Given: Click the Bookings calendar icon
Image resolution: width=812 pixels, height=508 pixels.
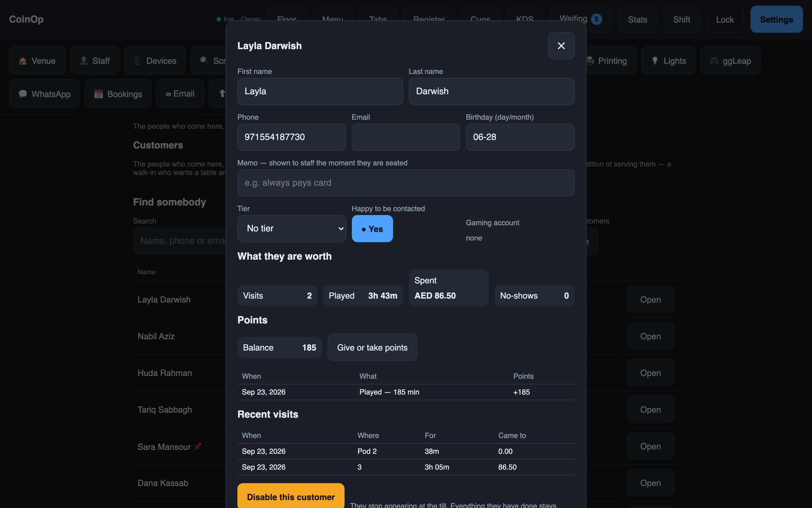Looking at the screenshot, I should 98,94.
